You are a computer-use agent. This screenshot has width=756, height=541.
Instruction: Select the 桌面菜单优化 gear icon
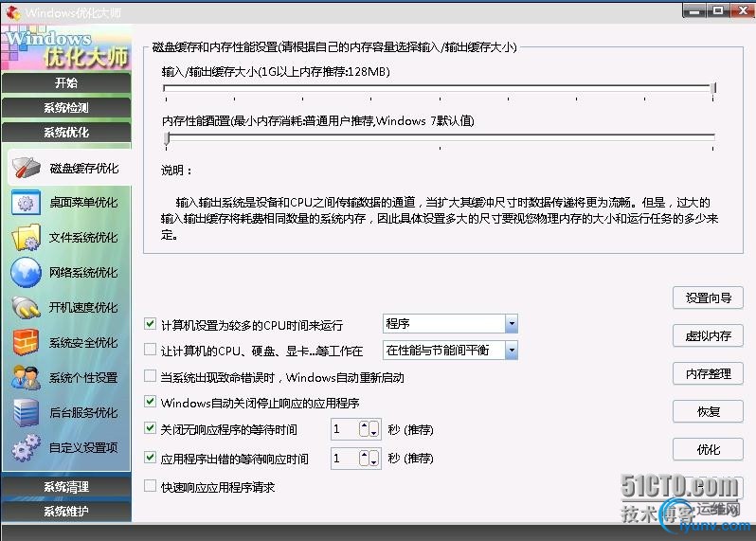click(x=26, y=203)
